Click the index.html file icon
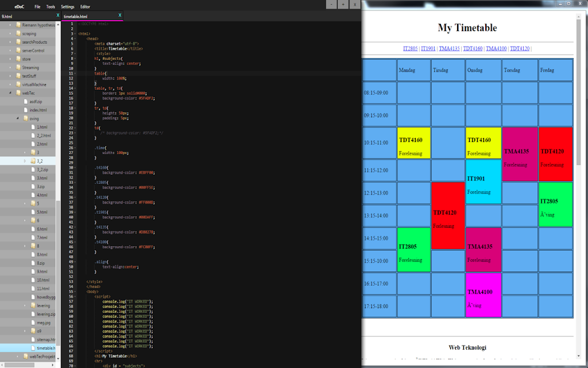 [x=26, y=110]
